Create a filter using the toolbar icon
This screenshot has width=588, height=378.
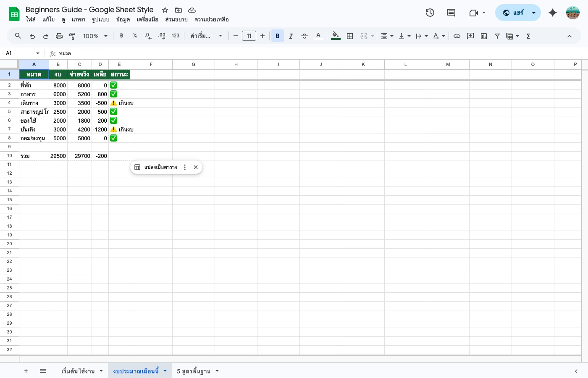(497, 36)
